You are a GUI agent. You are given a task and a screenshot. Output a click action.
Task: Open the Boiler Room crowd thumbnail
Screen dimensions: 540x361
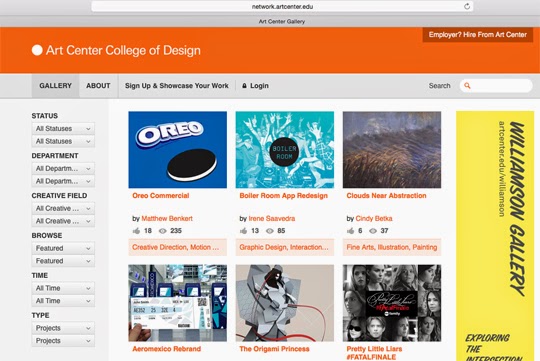pyautogui.click(x=285, y=150)
